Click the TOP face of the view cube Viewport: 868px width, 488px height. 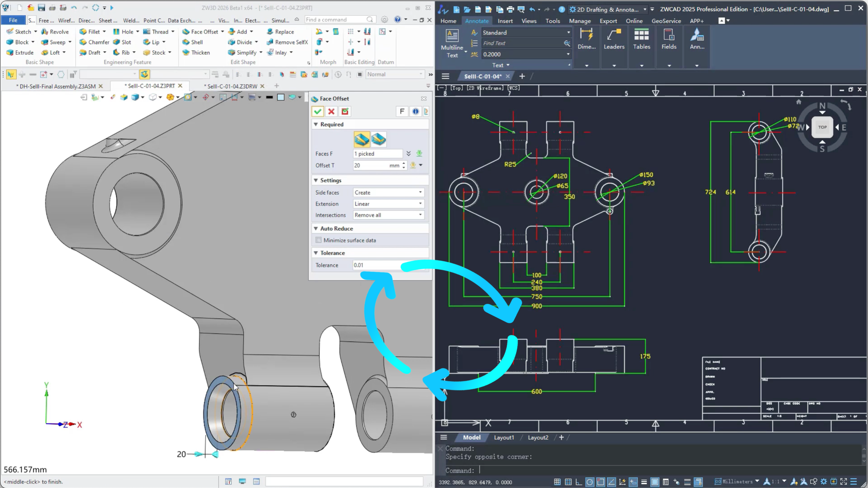[822, 127]
